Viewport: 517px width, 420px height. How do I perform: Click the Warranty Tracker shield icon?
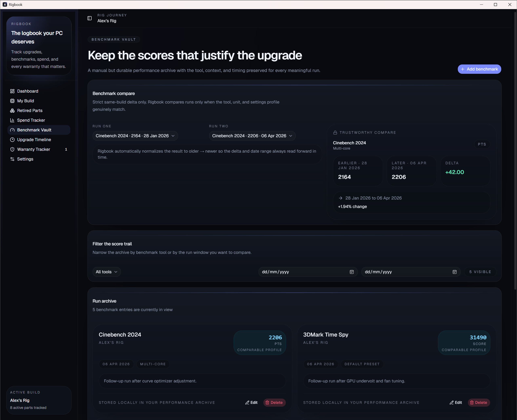[12, 149]
